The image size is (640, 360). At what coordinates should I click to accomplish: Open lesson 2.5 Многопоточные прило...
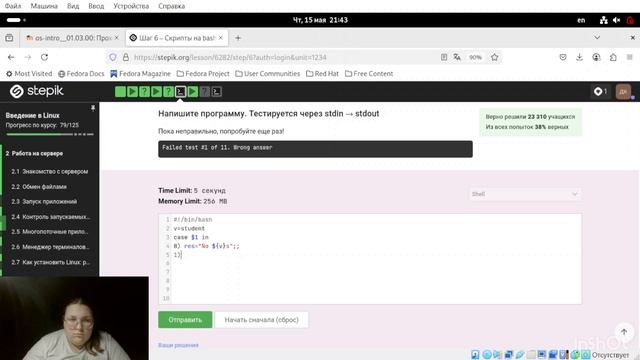coord(49,232)
